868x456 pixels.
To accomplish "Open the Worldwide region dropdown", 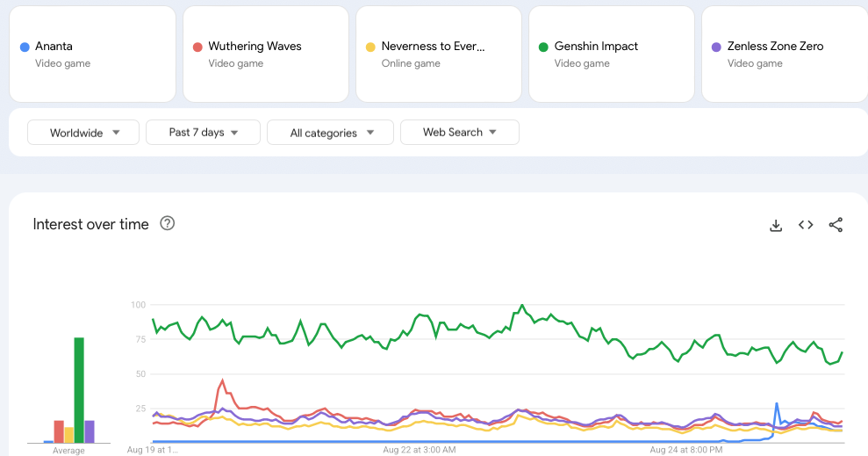I will click(83, 133).
